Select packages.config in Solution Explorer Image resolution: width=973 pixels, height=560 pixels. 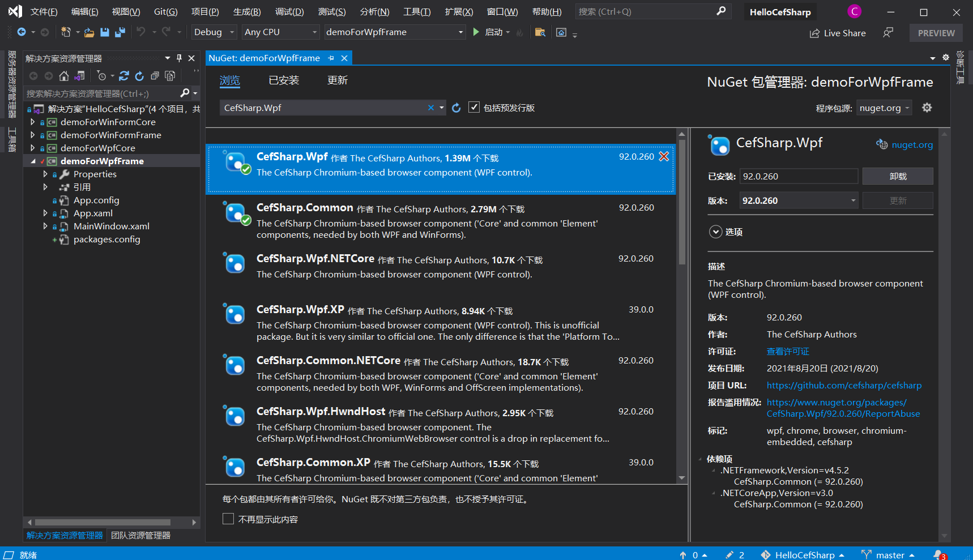pos(106,239)
